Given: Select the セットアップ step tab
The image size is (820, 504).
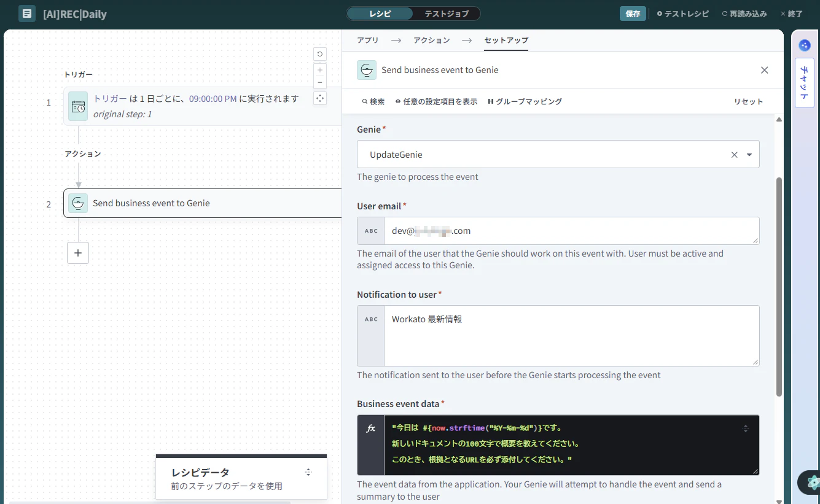Looking at the screenshot, I should tap(506, 40).
